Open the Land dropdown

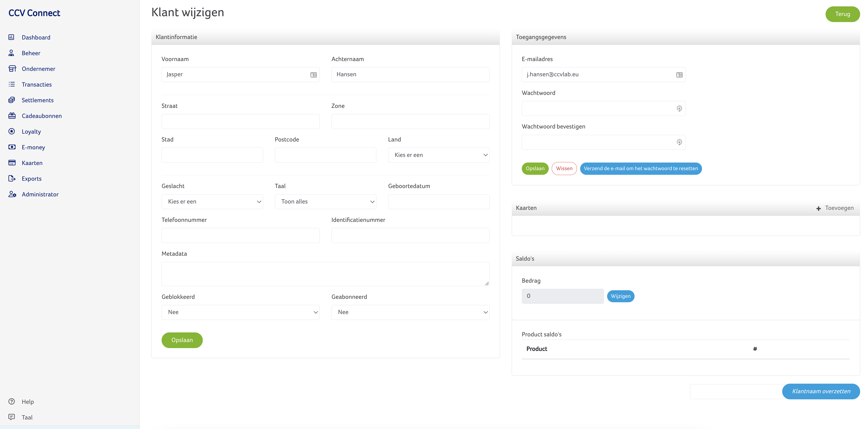tap(438, 155)
